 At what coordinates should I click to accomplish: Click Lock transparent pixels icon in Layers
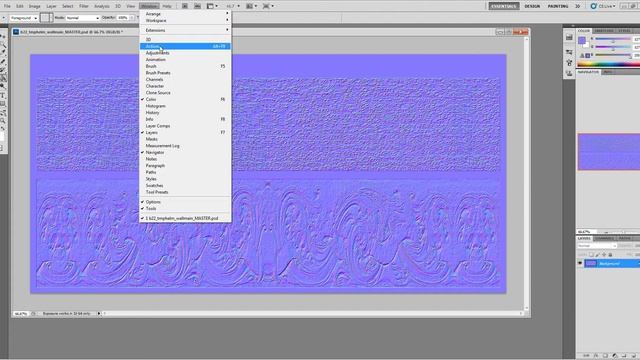(591, 255)
